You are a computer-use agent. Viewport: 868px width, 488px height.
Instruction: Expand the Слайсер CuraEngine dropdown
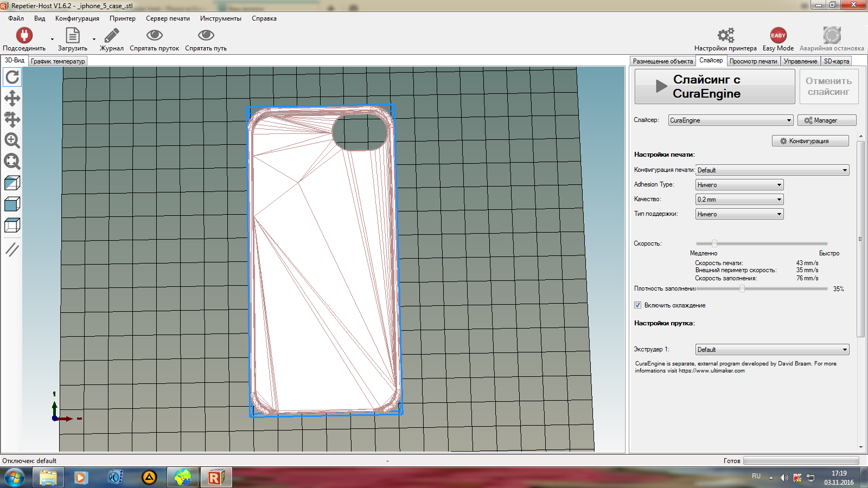pyautogui.click(x=730, y=120)
